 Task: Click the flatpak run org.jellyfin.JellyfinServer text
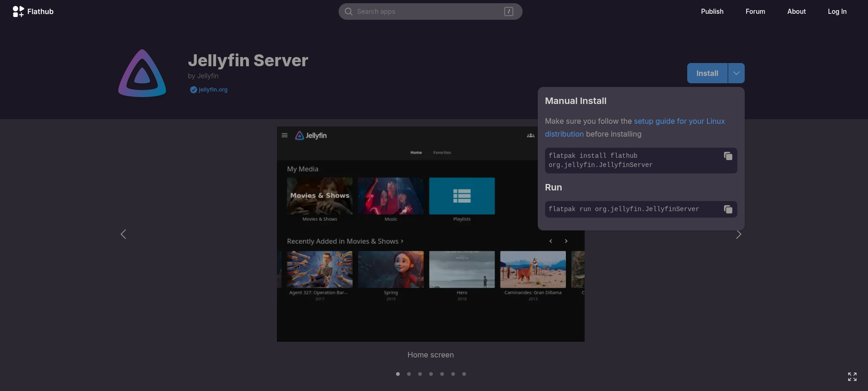tap(624, 209)
